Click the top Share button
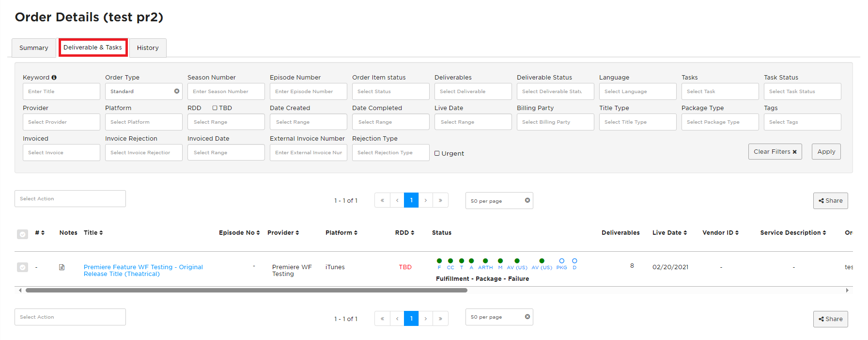868x340 pixels. point(831,201)
